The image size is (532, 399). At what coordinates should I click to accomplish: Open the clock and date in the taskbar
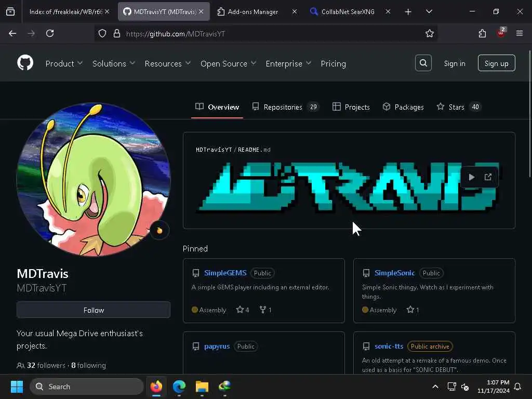(x=494, y=387)
